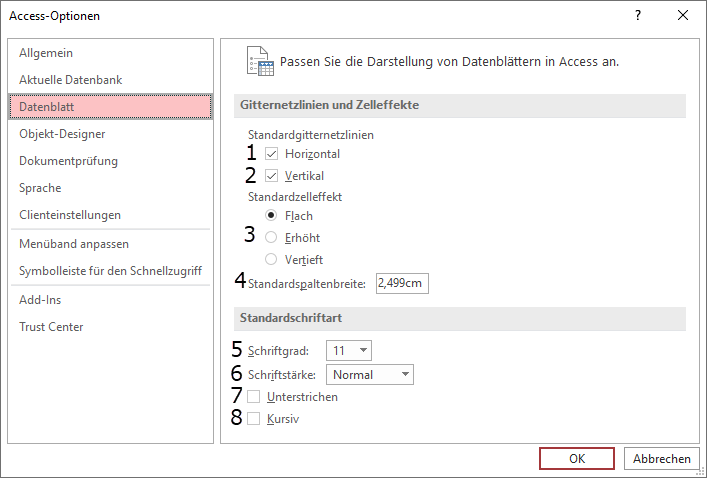Enable the Unterstrichen checkbox
The image size is (707, 478).
(x=253, y=397)
